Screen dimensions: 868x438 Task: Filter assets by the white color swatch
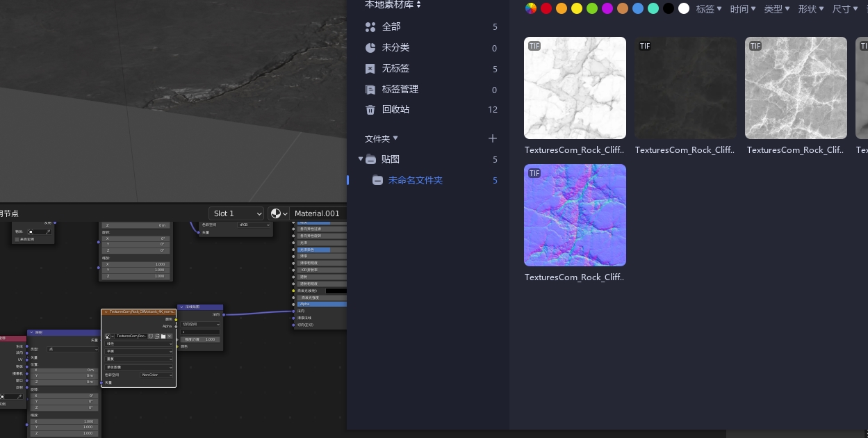pos(684,8)
